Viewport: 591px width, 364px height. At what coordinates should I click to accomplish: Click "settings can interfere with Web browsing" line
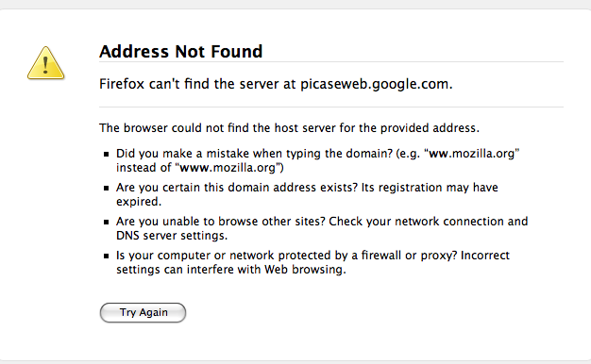coord(231,270)
